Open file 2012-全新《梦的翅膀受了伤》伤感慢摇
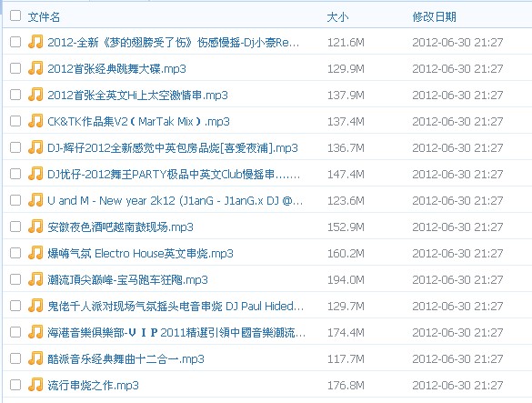The width and height of the screenshot is (532, 403). (174, 43)
